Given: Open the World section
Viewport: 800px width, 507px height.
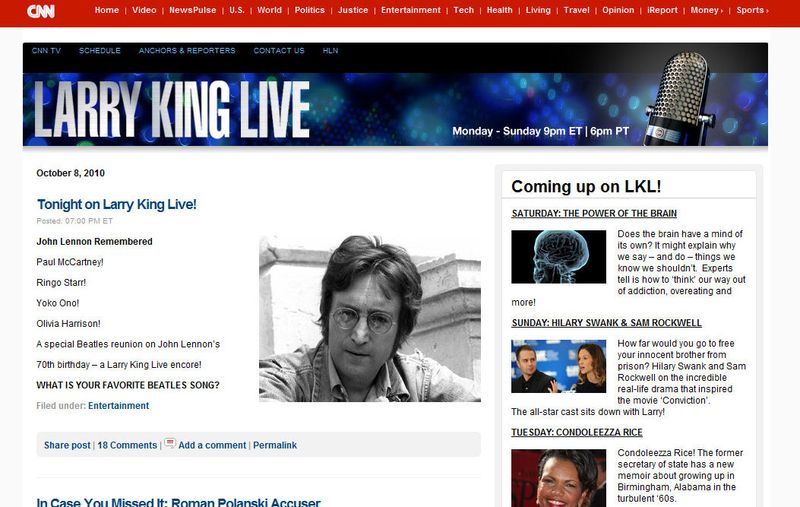Looking at the screenshot, I should [269, 10].
